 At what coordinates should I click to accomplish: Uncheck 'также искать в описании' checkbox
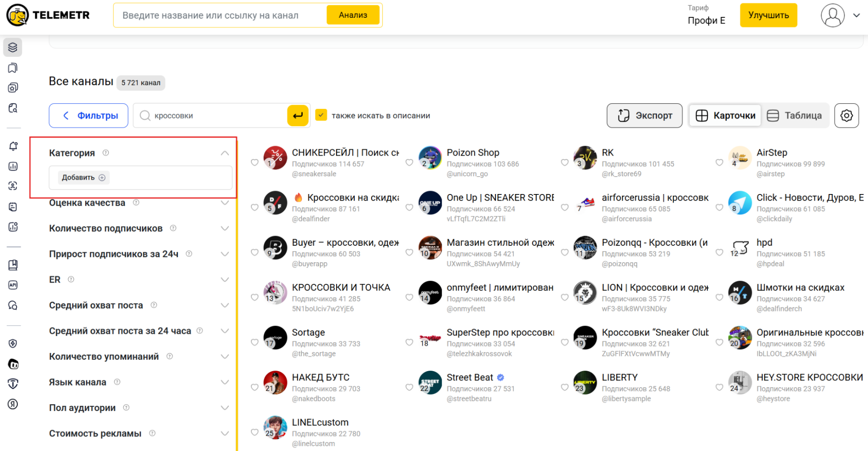click(x=321, y=115)
